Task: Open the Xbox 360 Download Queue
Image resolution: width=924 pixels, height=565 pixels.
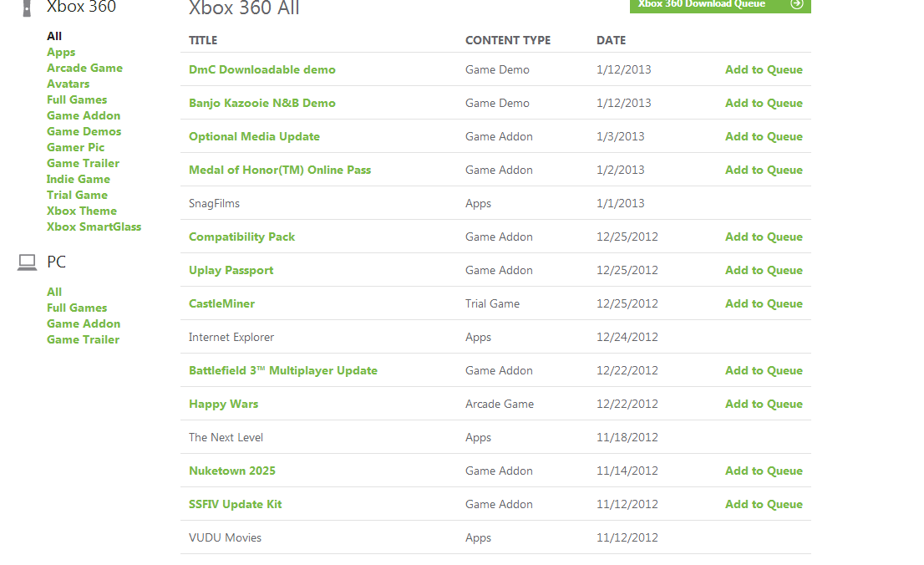Action: [x=720, y=5]
